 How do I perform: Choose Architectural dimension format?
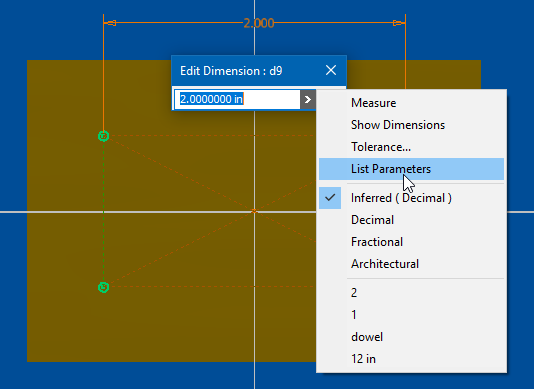[411, 264]
